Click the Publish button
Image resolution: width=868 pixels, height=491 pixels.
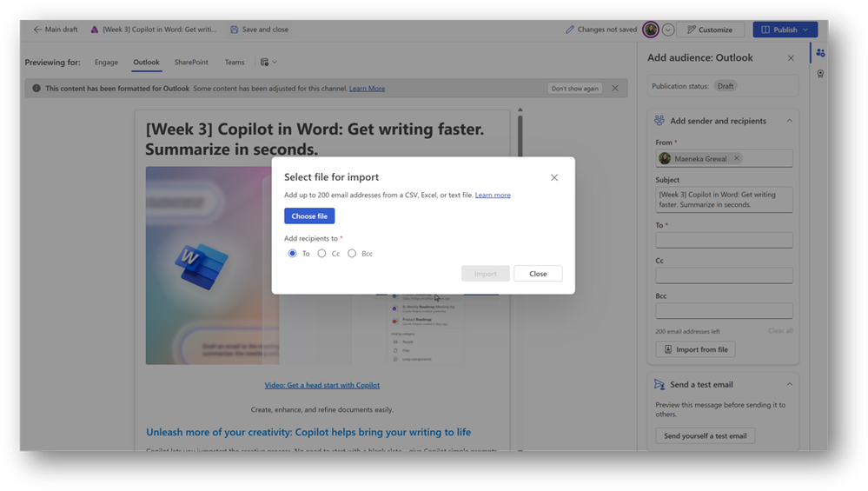[x=779, y=30]
